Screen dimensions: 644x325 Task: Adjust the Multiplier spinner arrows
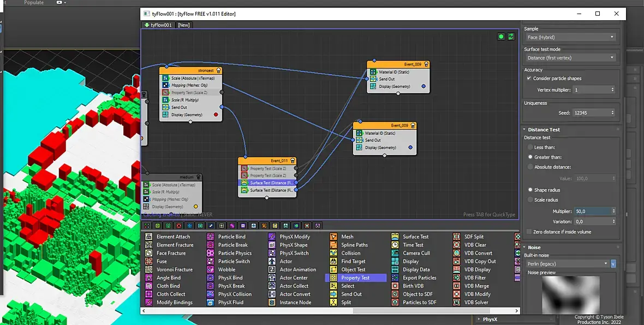(x=613, y=212)
